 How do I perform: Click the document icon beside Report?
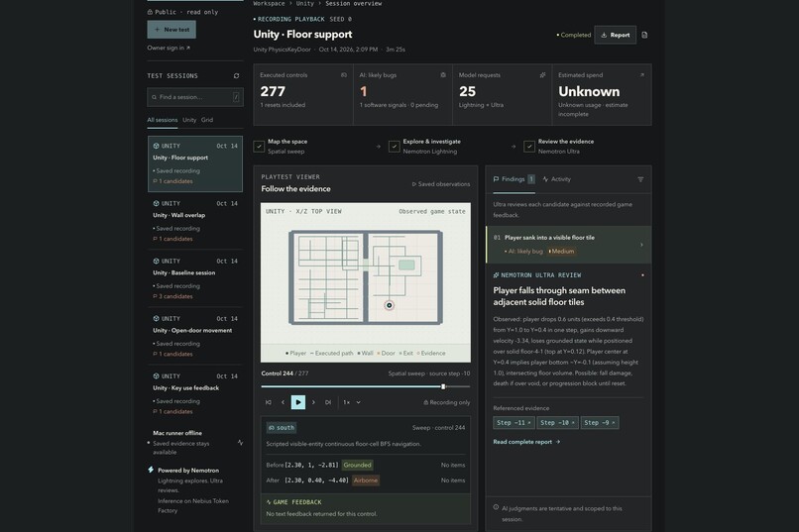tap(644, 35)
